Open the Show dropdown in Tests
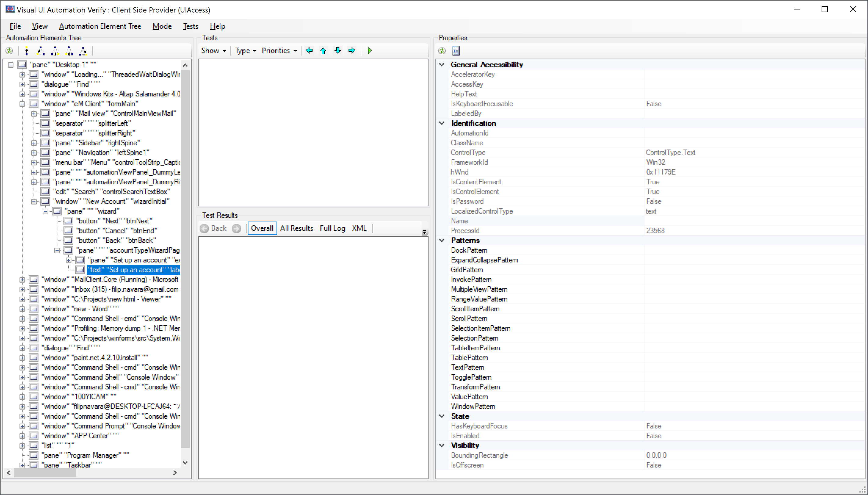The width and height of the screenshot is (868, 495). [x=214, y=51]
